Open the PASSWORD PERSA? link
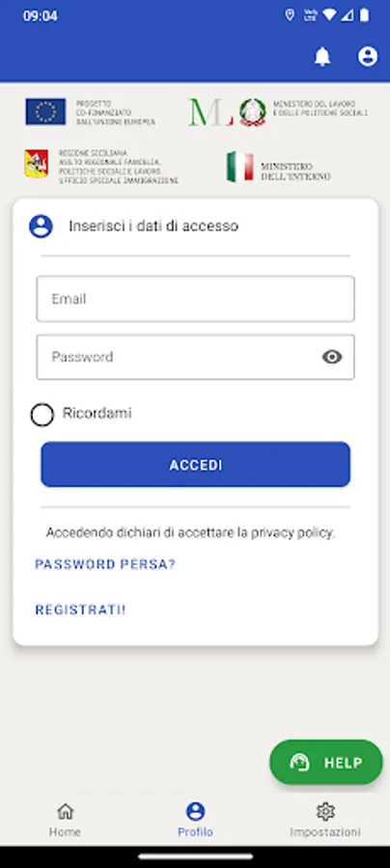Screen dimensions: 390x868 (x=105, y=564)
